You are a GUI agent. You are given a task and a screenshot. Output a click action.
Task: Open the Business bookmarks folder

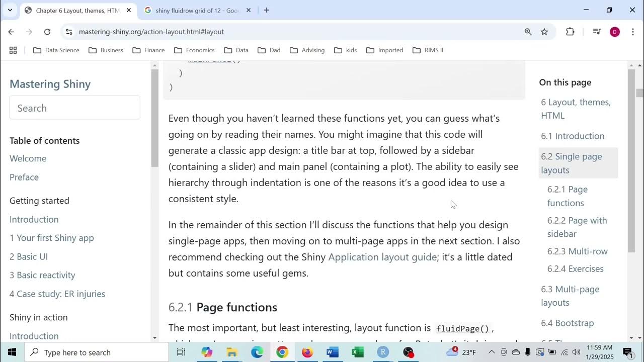[106, 50]
